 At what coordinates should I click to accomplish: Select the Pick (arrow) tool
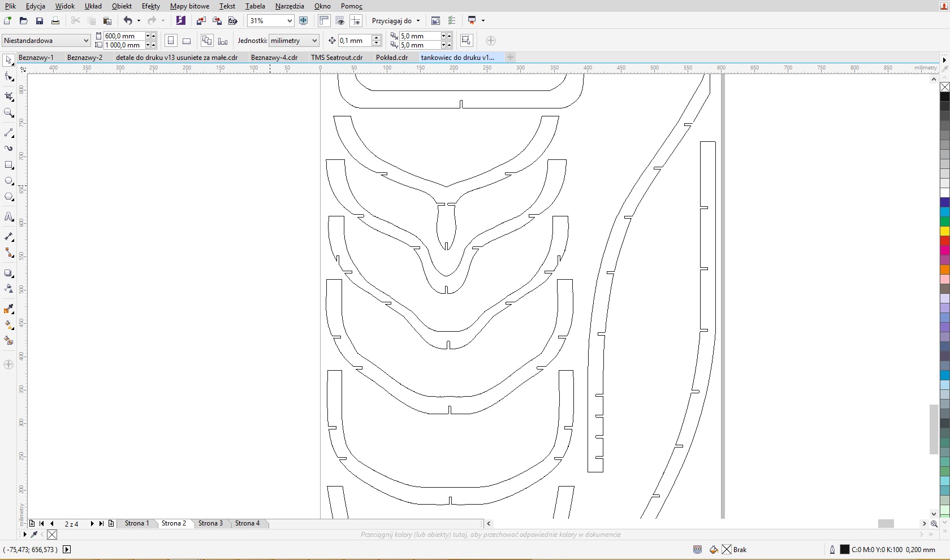8,60
